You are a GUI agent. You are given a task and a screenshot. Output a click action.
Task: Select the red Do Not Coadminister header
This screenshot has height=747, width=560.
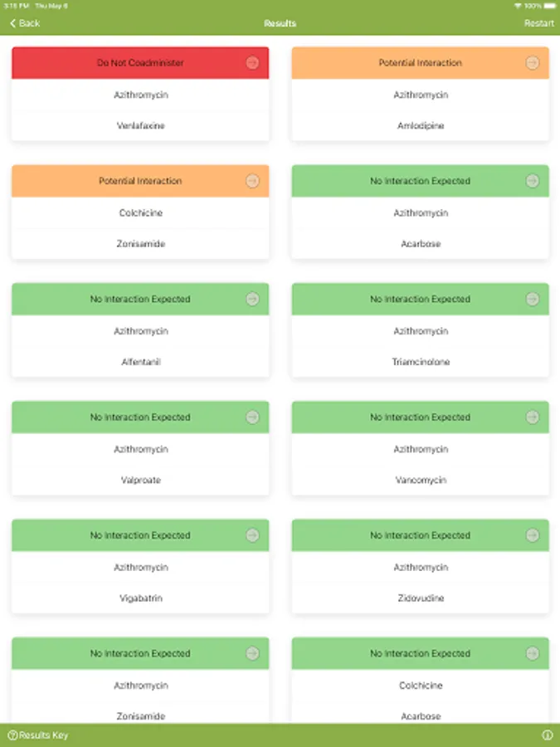pyautogui.click(x=140, y=63)
